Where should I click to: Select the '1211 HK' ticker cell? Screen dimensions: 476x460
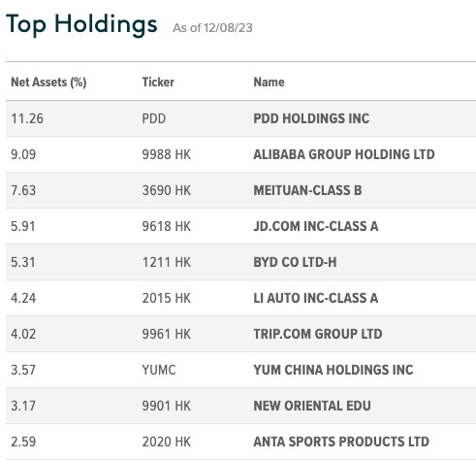point(167,262)
